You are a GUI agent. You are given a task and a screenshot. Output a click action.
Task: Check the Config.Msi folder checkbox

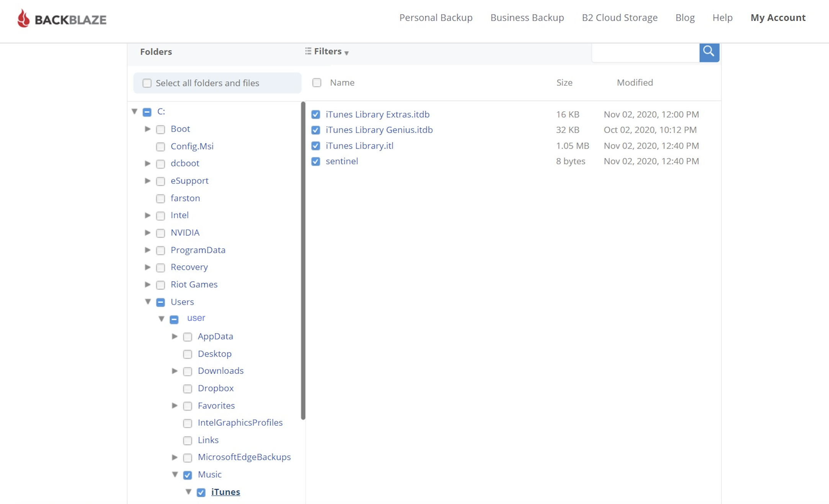click(161, 146)
